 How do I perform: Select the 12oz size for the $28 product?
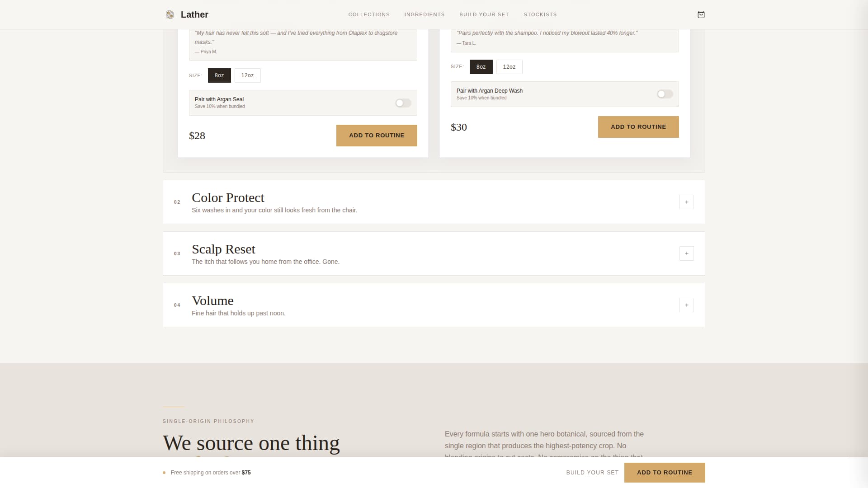point(247,75)
